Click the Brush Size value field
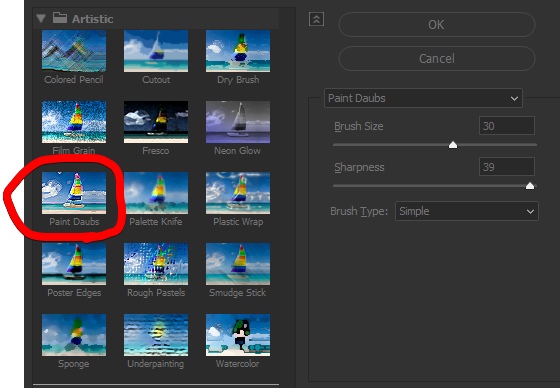The height and width of the screenshot is (388, 560). (x=507, y=126)
